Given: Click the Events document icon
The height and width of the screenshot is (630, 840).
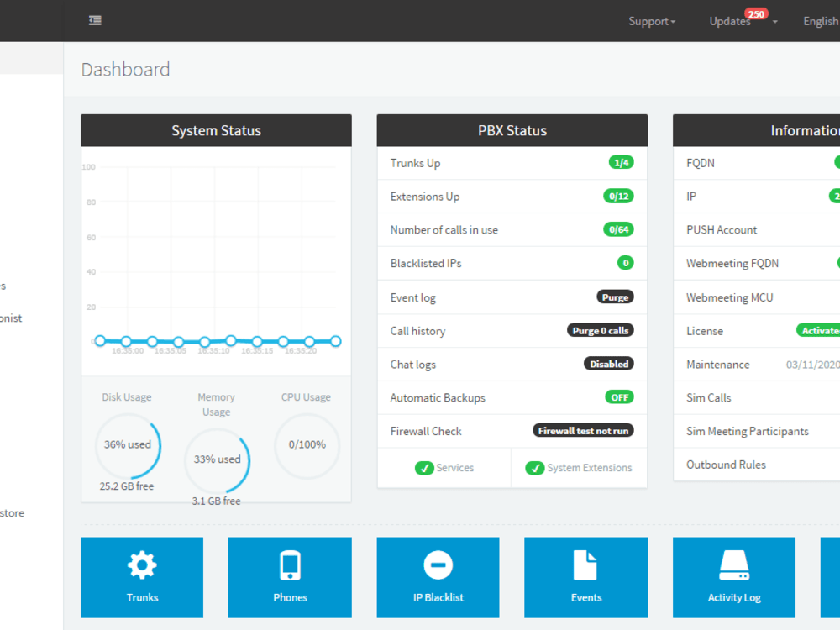Looking at the screenshot, I should [x=585, y=577].
